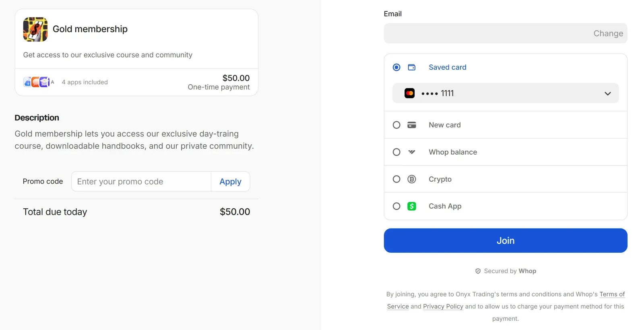Choose the Crypto radio option
The height and width of the screenshot is (330, 644).
pyautogui.click(x=396, y=179)
